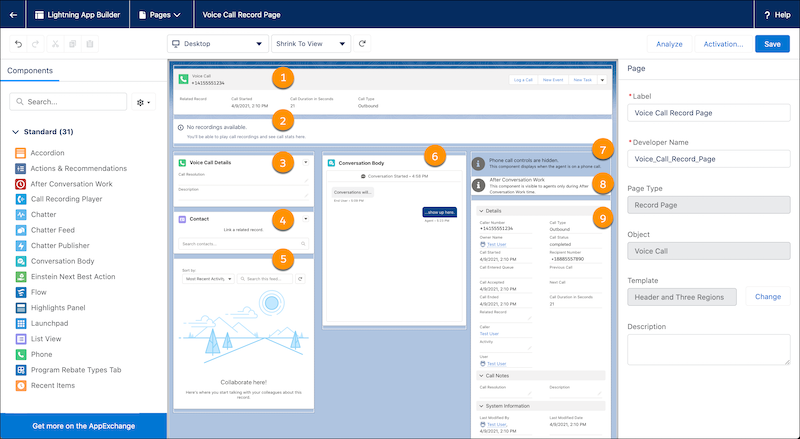Click the refresh icon beside Shrink To View

pos(363,44)
